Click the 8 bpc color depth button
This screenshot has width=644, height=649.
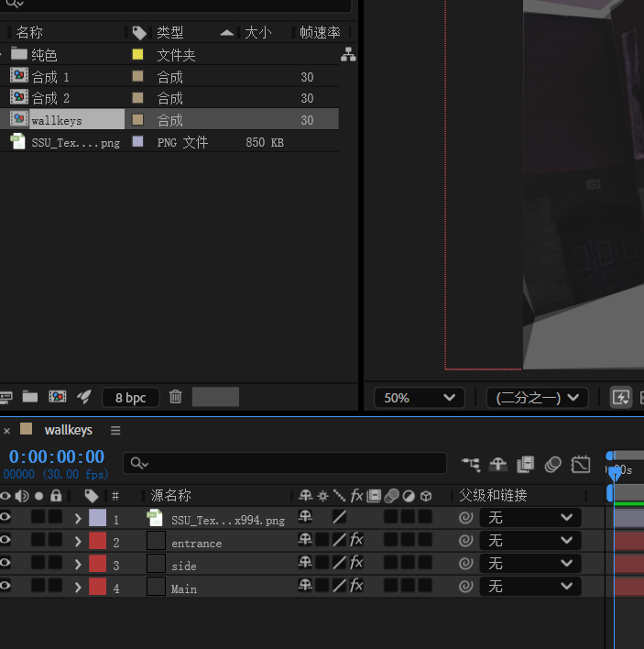click(130, 397)
